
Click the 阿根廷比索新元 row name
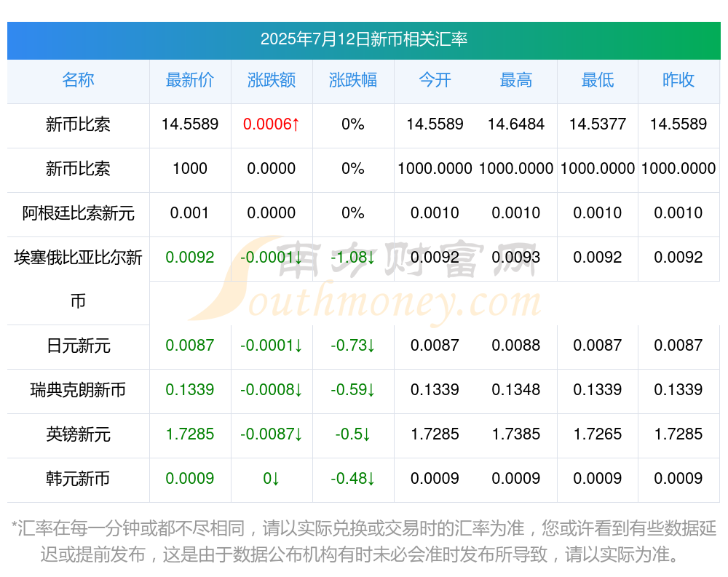(x=78, y=213)
